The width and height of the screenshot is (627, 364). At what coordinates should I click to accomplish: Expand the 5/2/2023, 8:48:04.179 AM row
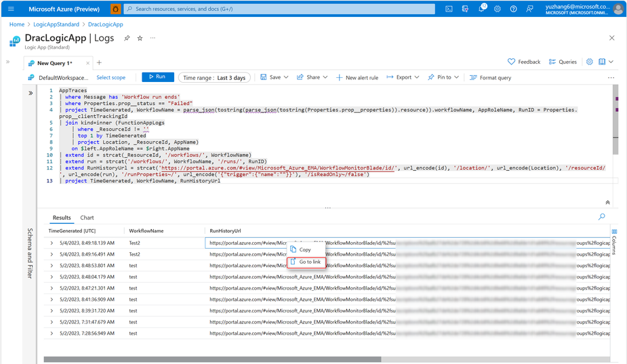click(x=52, y=277)
